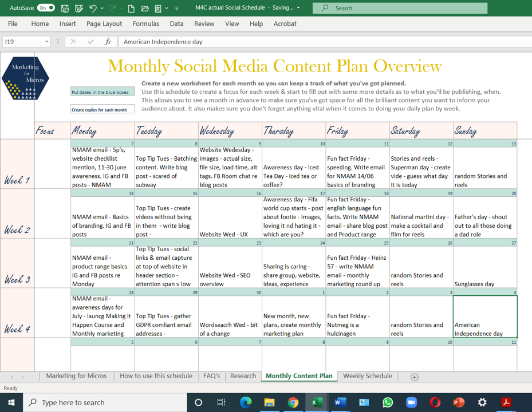
Task: Add a new sheet with plus icon
Action: pyautogui.click(x=414, y=377)
